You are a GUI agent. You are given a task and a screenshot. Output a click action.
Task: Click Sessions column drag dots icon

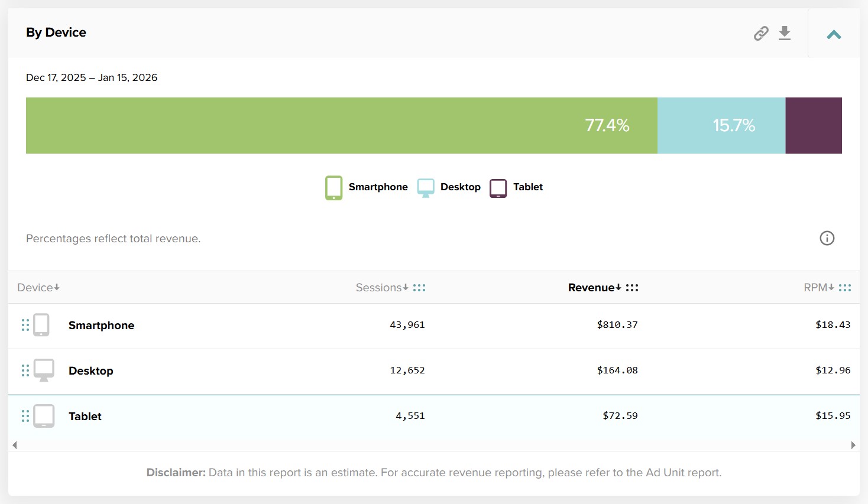coord(419,288)
